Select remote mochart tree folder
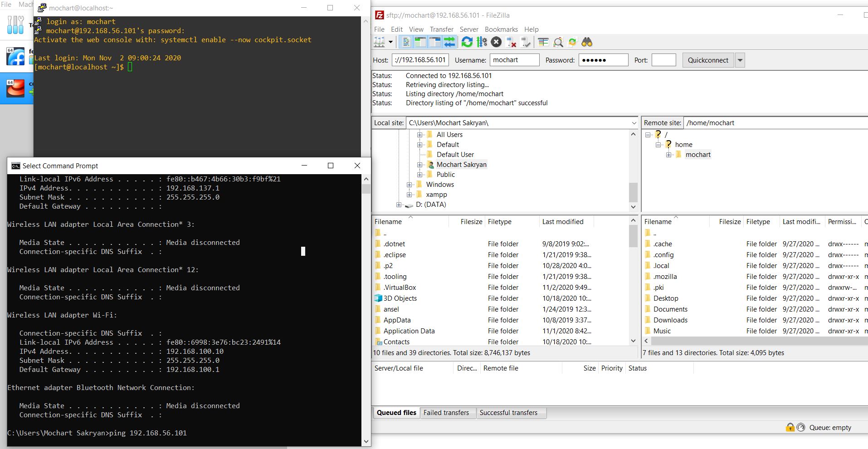The width and height of the screenshot is (868, 449). tap(698, 155)
